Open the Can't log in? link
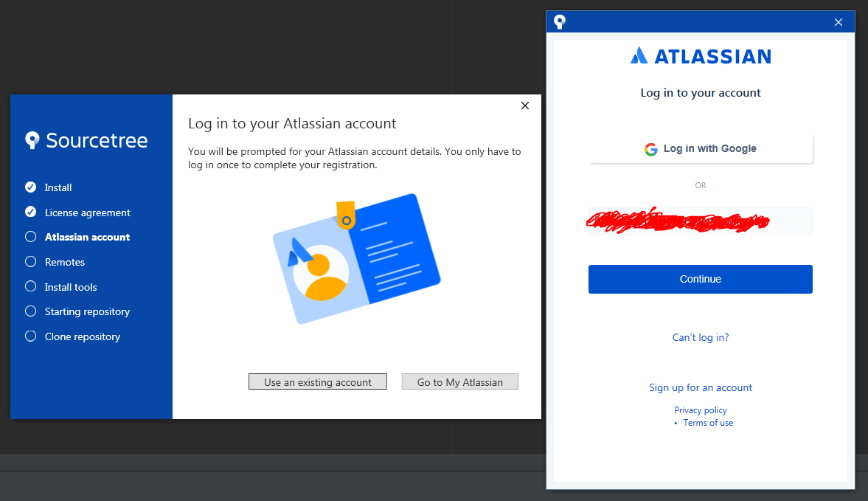 click(x=701, y=337)
